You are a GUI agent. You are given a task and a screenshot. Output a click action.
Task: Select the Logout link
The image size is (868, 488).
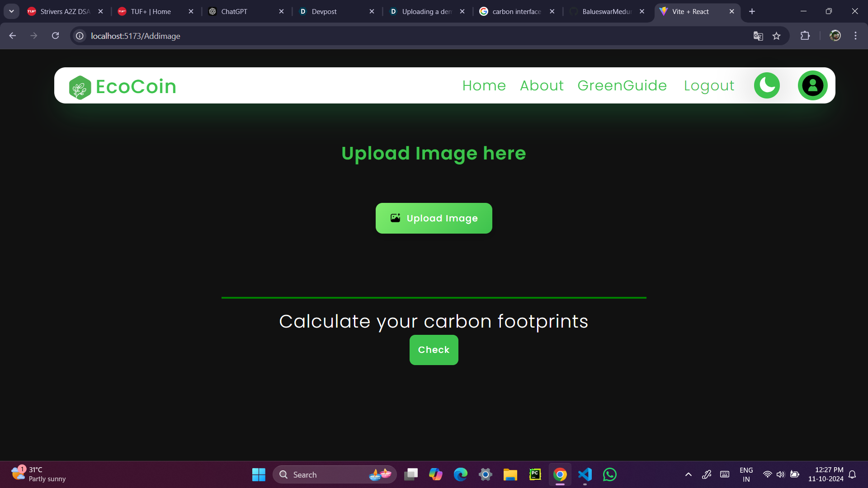(x=709, y=85)
